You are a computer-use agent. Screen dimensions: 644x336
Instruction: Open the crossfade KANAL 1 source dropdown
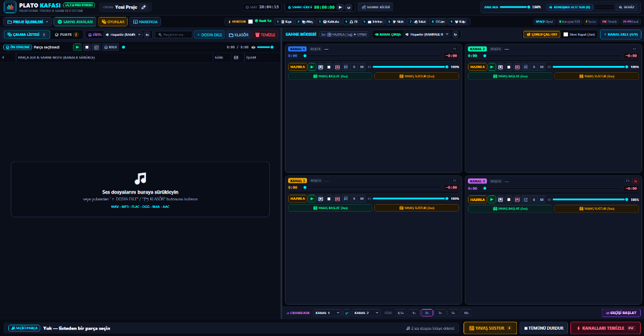click(x=327, y=313)
